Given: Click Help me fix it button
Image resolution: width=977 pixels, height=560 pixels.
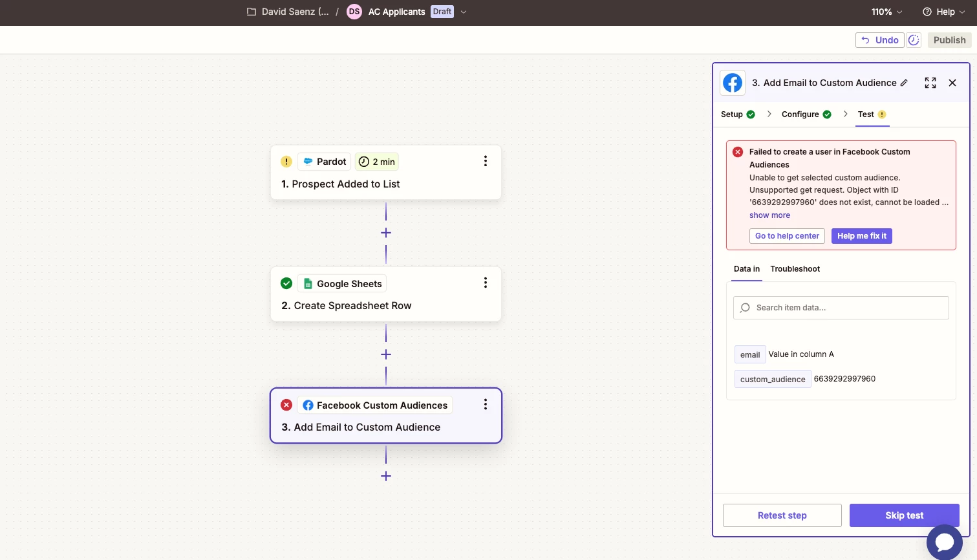Looking at the screenshot, I should pos(862,236).
